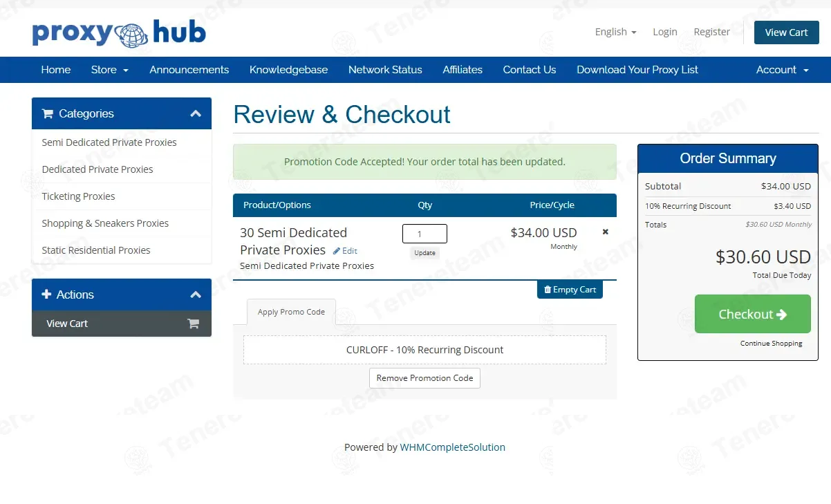Click the $30.60 USD total due
Screen dimensions: 831x504
pos(763,257)
